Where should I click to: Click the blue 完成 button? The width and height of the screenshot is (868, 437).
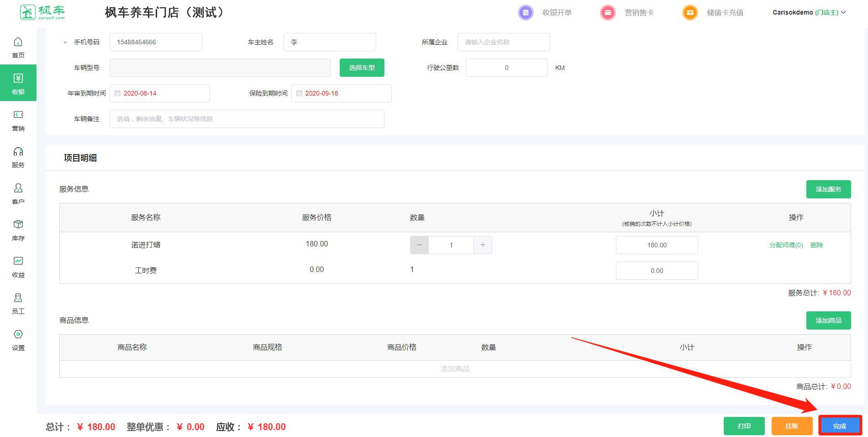839,426
